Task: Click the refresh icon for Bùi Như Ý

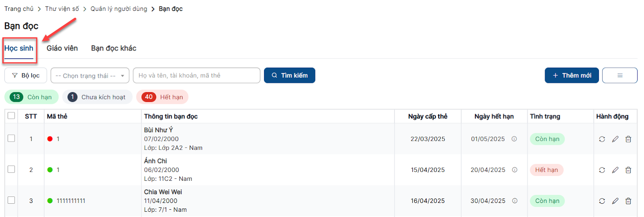Action: [602, 139]
